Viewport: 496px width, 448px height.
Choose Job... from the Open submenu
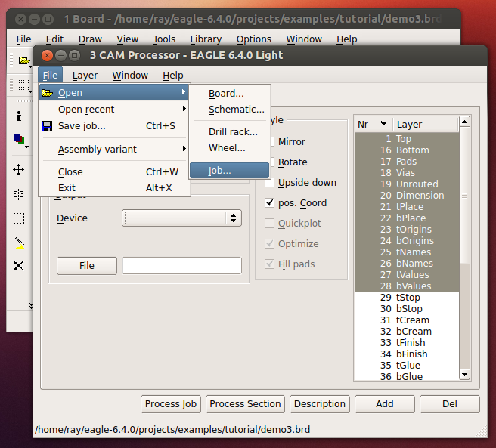tap(229, 171)
